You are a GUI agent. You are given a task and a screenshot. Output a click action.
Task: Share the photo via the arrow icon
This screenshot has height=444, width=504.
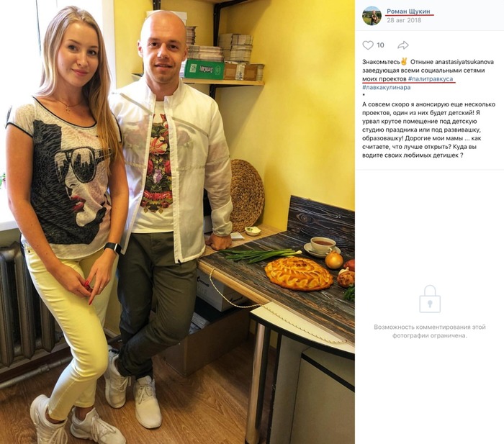click(402, 45)
